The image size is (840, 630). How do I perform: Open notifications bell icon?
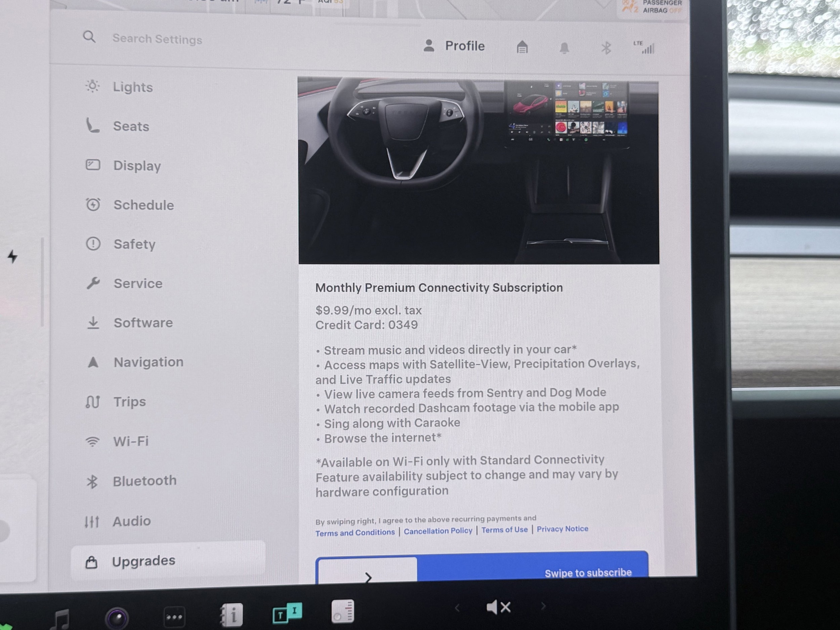[x=564, y=48]
